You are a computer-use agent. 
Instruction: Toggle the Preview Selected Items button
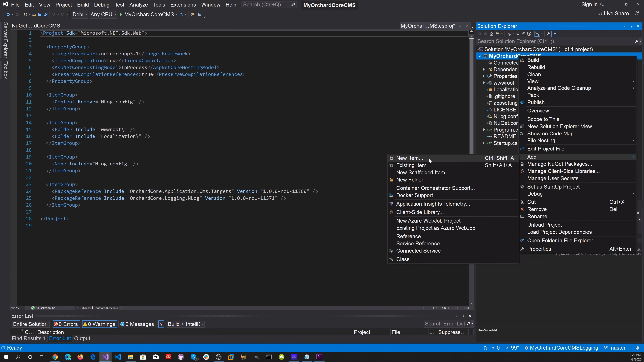pyautogui.click(x=554, y=34)
